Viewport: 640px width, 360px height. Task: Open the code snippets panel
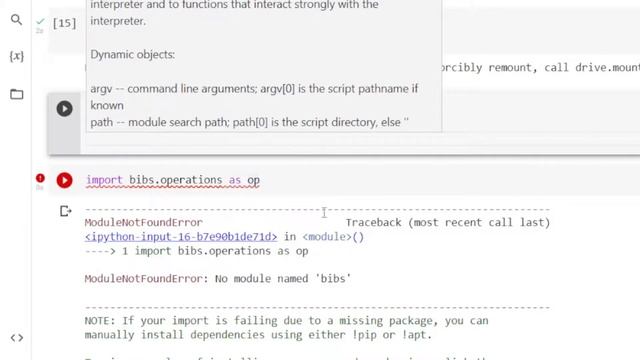[17, 338]
